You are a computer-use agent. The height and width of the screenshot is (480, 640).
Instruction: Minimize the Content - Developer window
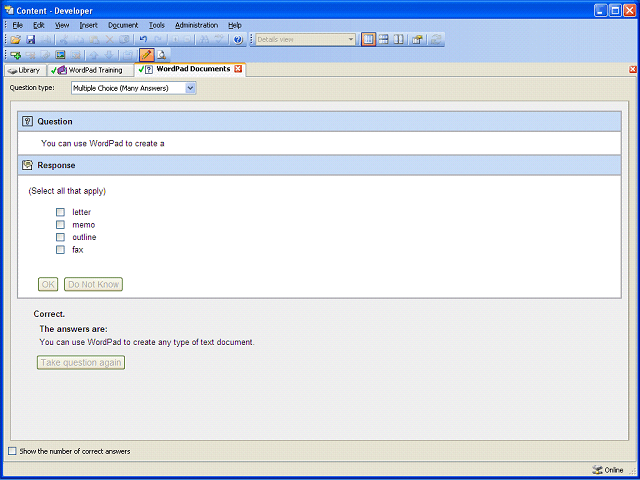pos(600,10)
